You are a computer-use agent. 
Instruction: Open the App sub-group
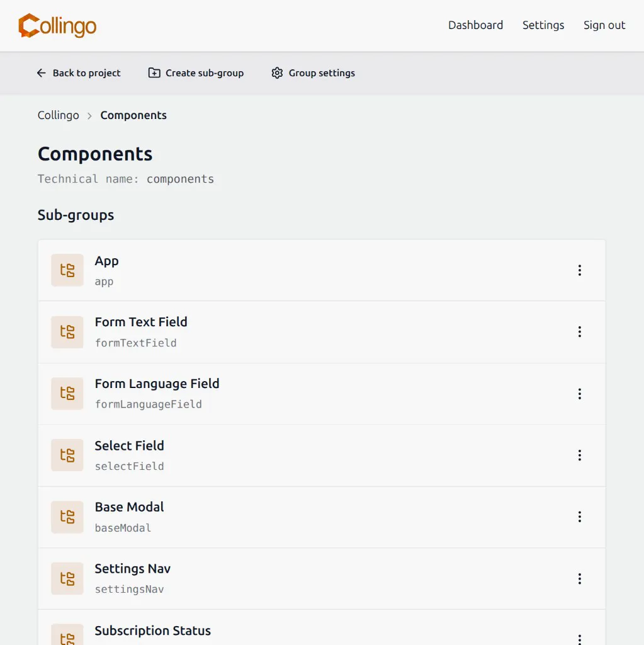(322, 270)
